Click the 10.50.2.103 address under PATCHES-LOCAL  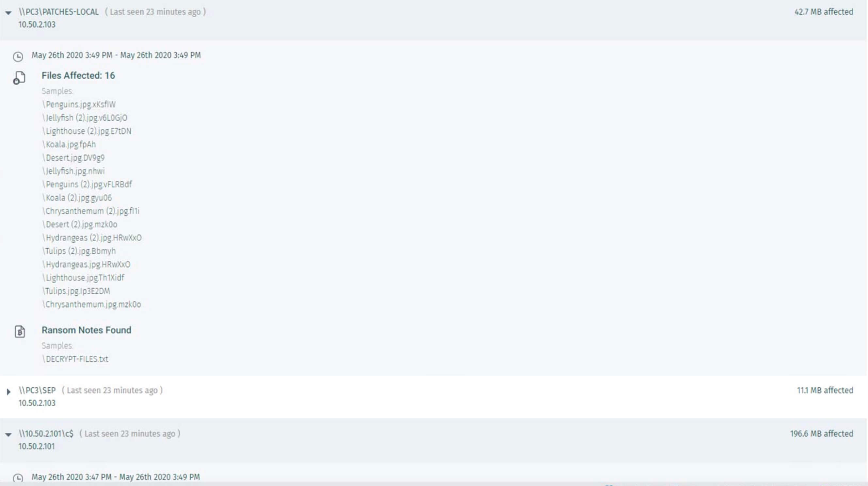pos(37,24)
